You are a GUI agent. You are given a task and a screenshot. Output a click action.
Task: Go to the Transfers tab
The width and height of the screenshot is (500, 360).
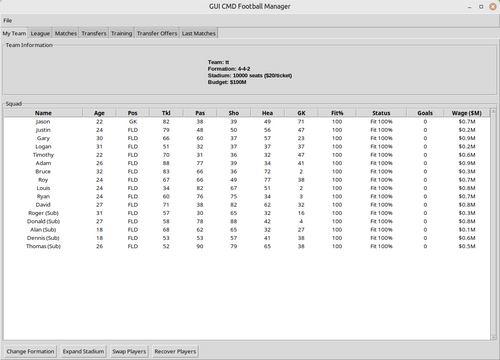click(x=94, y=33)
